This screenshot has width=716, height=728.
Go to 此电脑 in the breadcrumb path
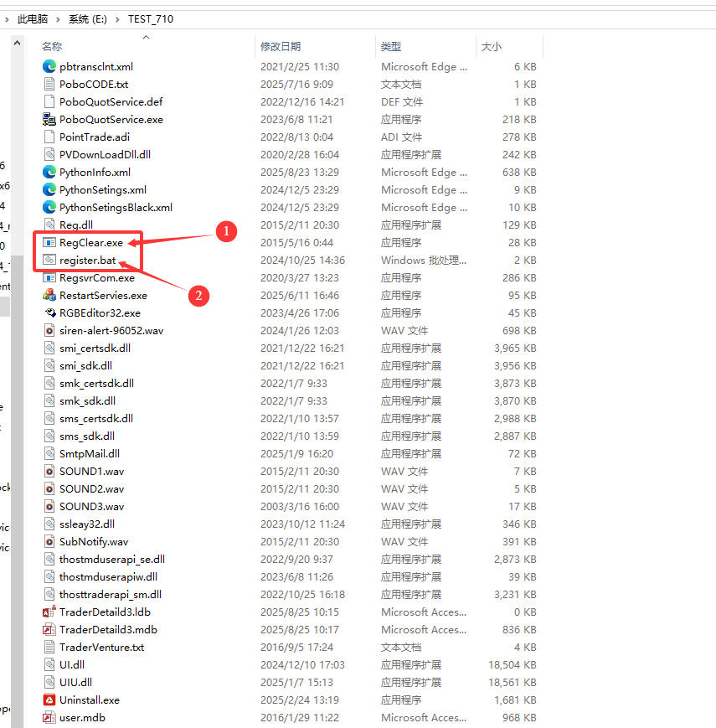click(x=33, y=19)
